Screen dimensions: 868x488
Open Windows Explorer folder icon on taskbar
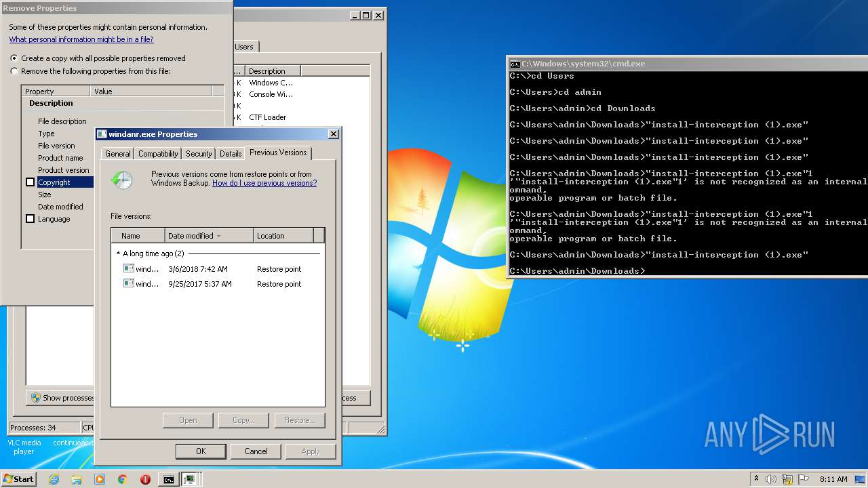[77, 479]
